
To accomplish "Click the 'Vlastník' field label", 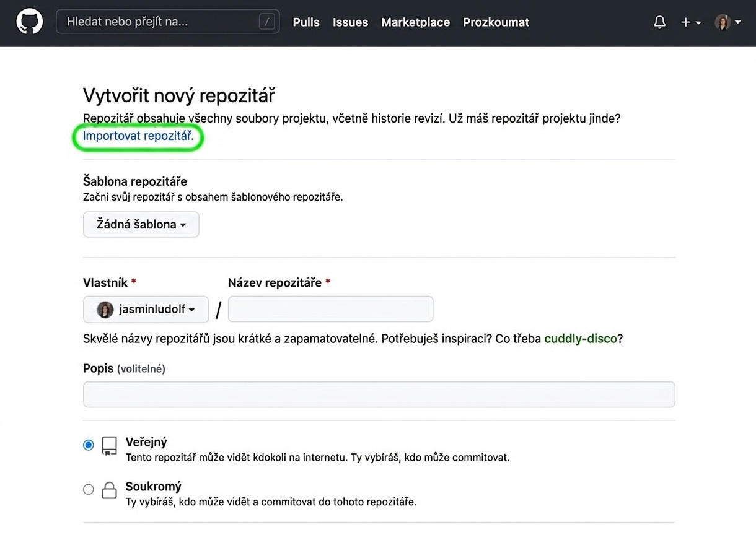I will 105,283.
